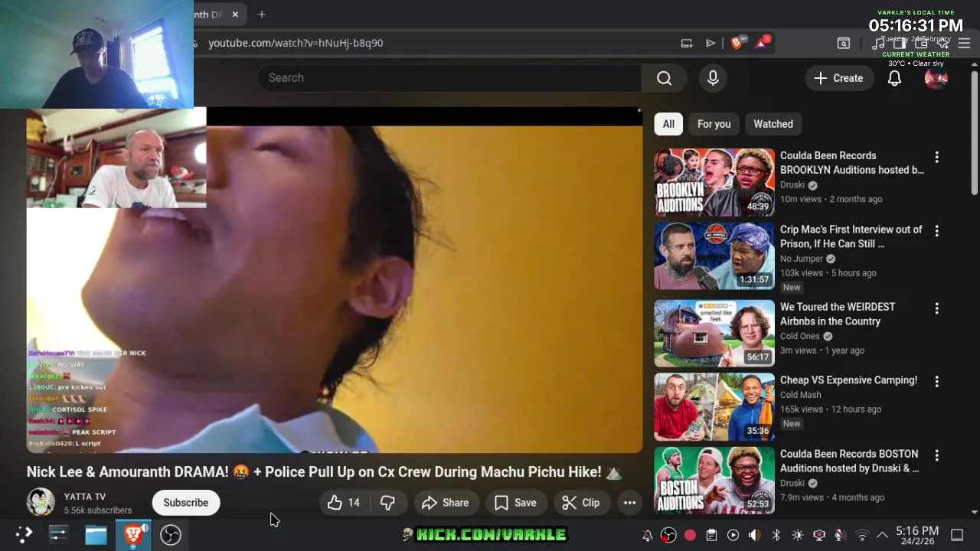The image size is (980, 551).
Task: Select the Watched filter chip
Action: [x=773, y=124]
